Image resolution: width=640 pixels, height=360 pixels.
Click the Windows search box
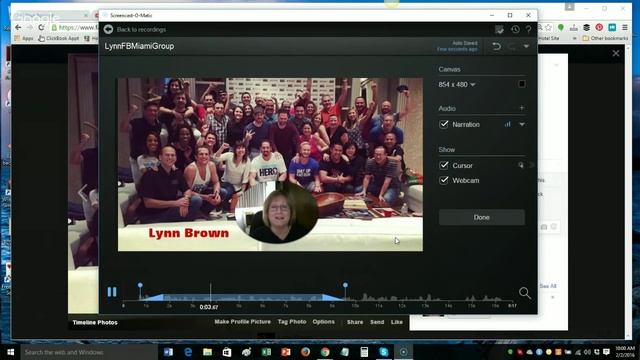point(89,352)
